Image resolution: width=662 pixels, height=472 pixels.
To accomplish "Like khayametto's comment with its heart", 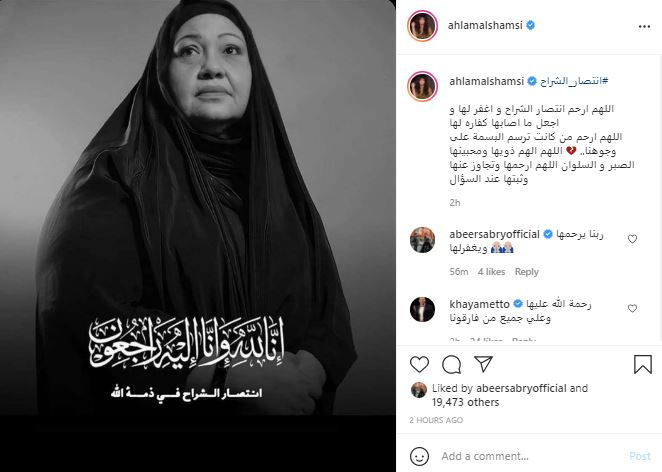I will (632, 309).
